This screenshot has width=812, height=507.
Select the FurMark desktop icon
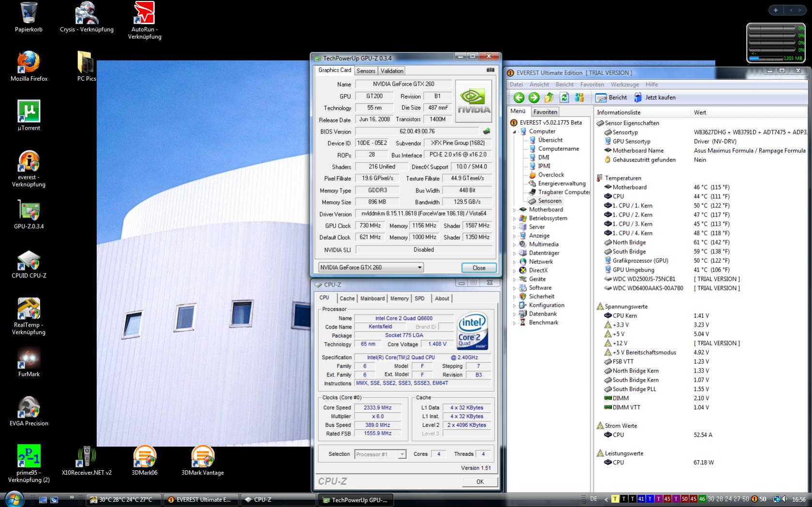pyautogui.click(x=29, y=362)
